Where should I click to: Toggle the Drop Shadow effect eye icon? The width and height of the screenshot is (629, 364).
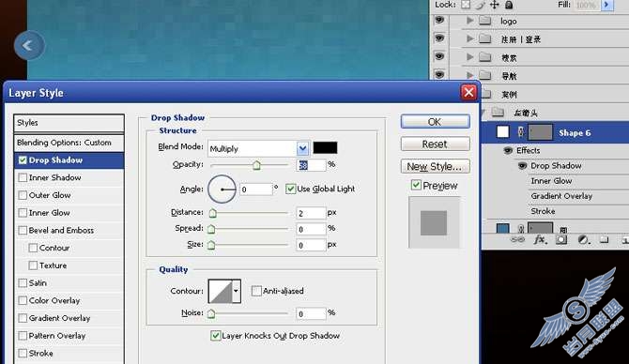tap(522, 165)
